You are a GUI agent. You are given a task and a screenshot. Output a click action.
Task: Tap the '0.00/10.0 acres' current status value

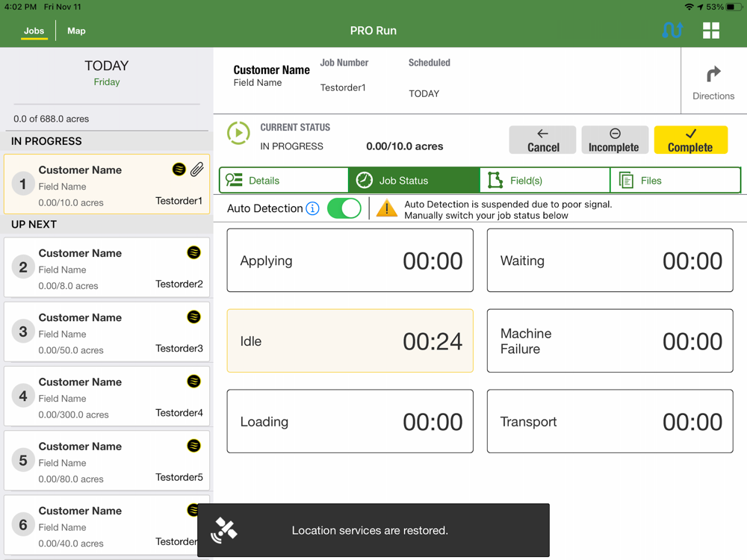[x=404, y=146]
